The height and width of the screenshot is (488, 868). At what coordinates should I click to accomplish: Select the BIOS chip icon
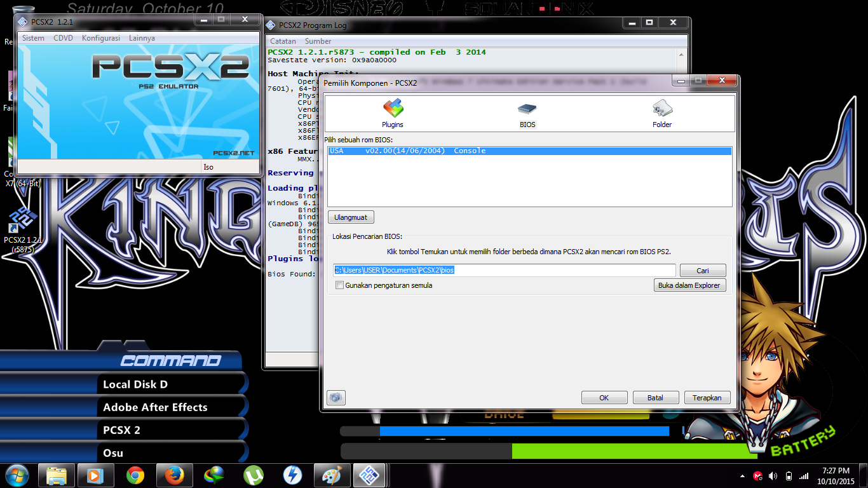(x=527, y=108)
